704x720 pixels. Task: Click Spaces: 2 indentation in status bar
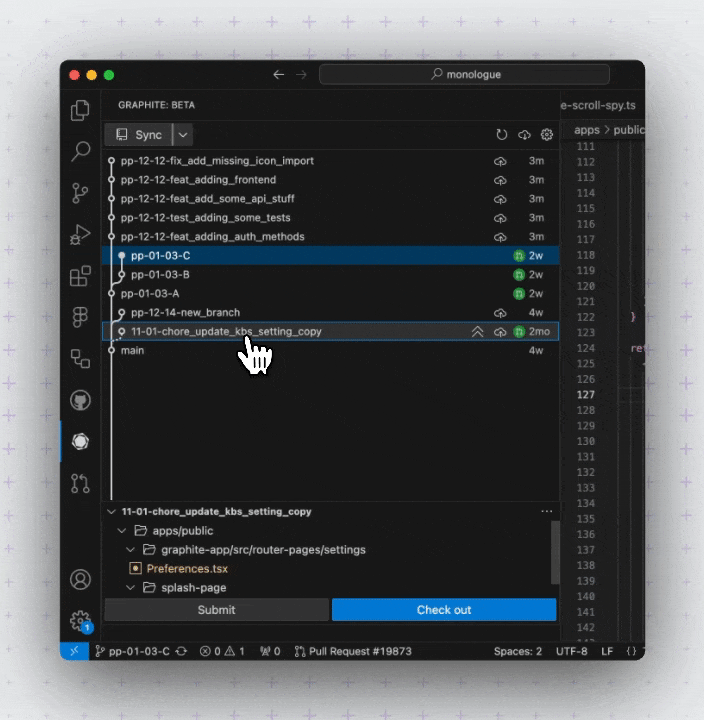[518, 651]
